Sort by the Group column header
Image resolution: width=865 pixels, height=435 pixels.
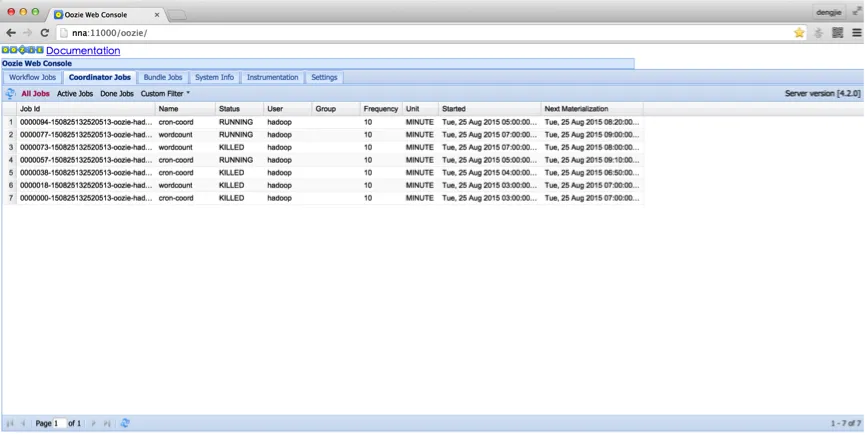(336, 109)
